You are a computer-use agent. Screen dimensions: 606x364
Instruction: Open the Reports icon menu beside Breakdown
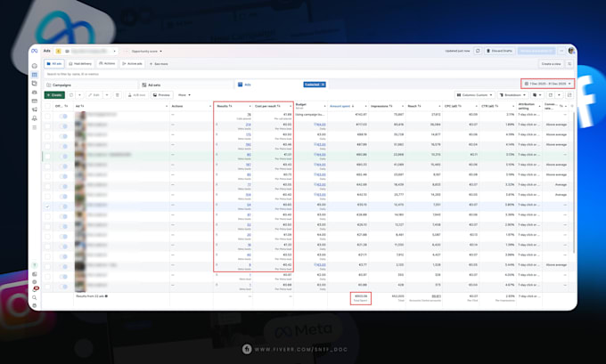[536, 95]
